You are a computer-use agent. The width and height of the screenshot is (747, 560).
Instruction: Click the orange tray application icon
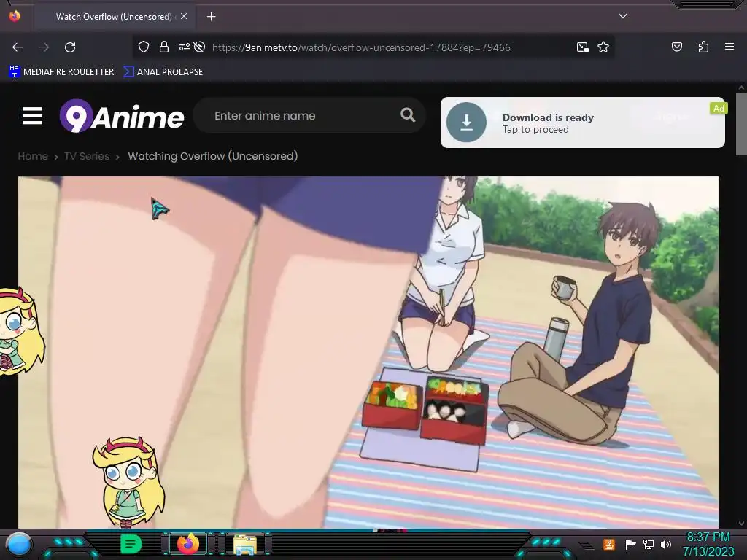click(x=609, y=544)
